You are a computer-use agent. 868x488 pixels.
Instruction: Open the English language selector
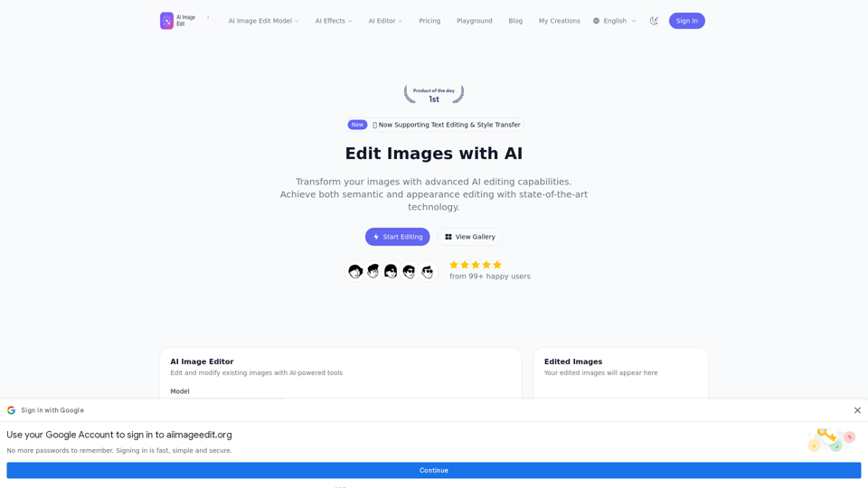click(x=619, y=21)
